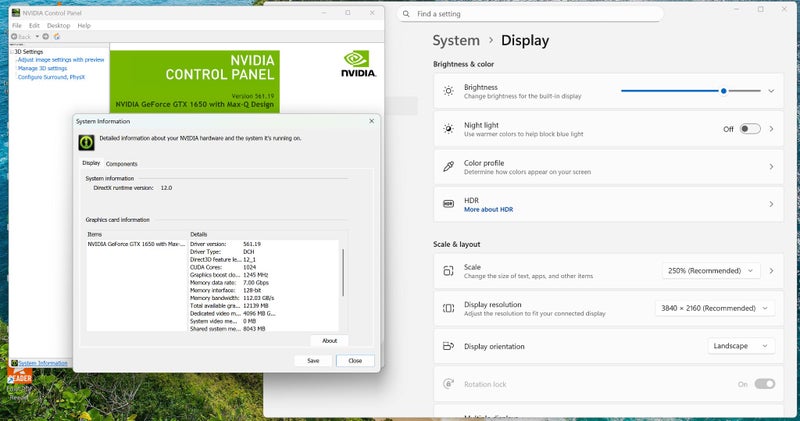Click the Home icon in NVIDIA toolbar
The height and width of the screenshot is (421, 800).
tap(57, 37)
